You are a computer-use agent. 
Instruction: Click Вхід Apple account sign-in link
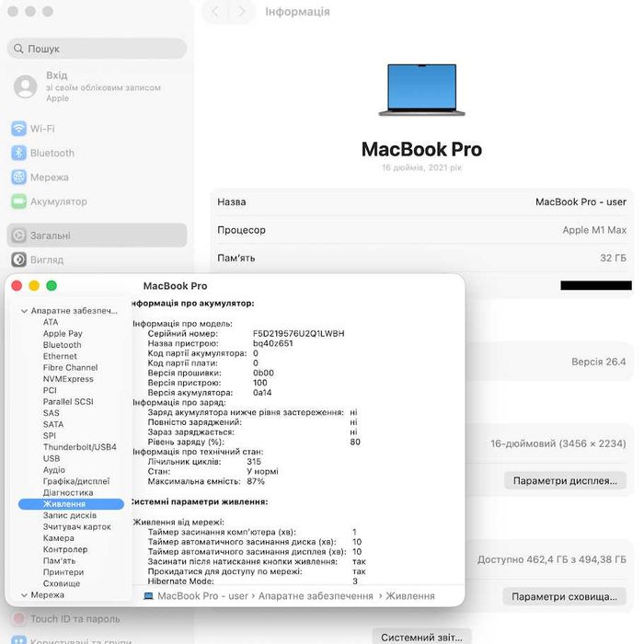click(57, 75)
